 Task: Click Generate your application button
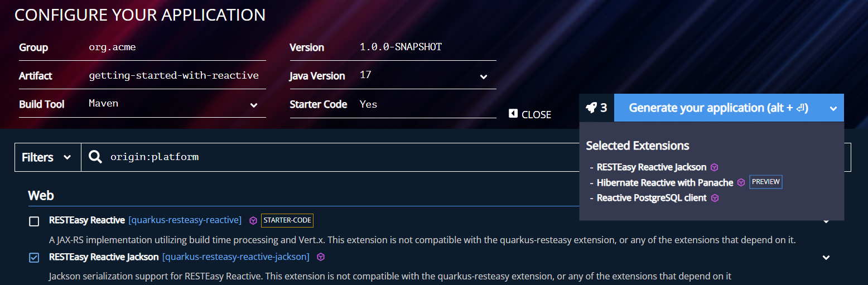[x=718, y=108]
